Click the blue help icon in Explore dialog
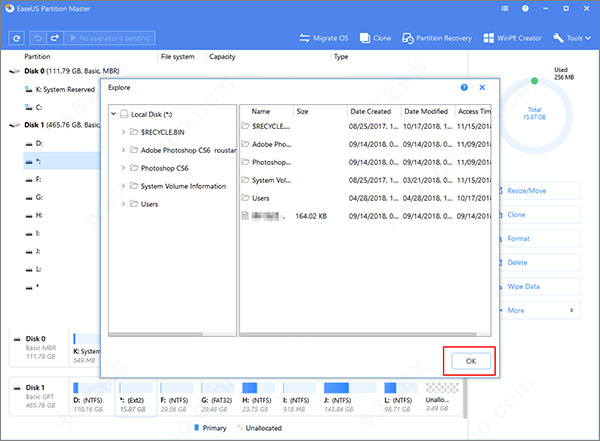 pos(464,88)
